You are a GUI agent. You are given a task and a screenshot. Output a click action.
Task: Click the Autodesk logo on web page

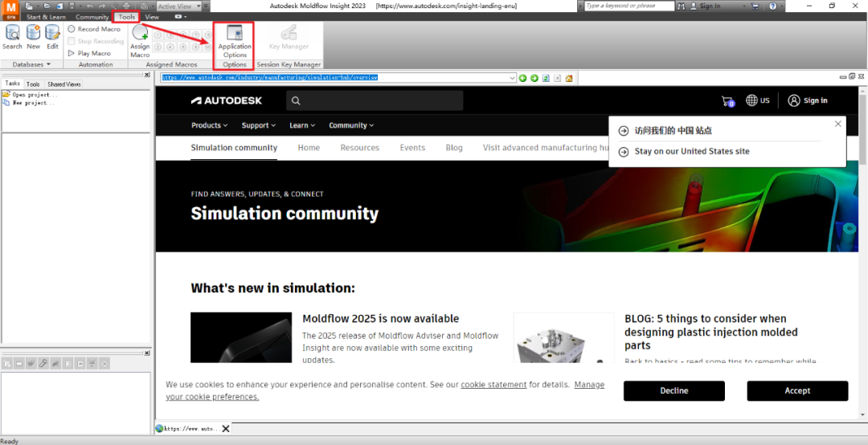pos(227,100)
